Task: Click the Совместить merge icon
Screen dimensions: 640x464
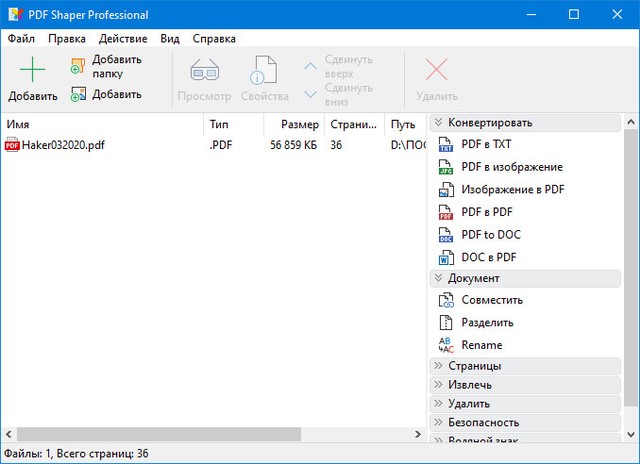Action: [x=446, y=300]
